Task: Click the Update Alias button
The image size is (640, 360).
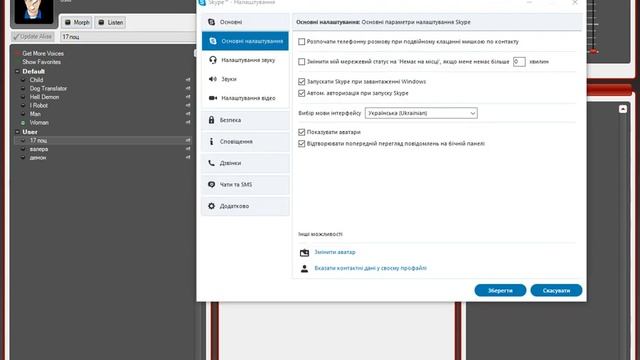Action: coord(33,37)
